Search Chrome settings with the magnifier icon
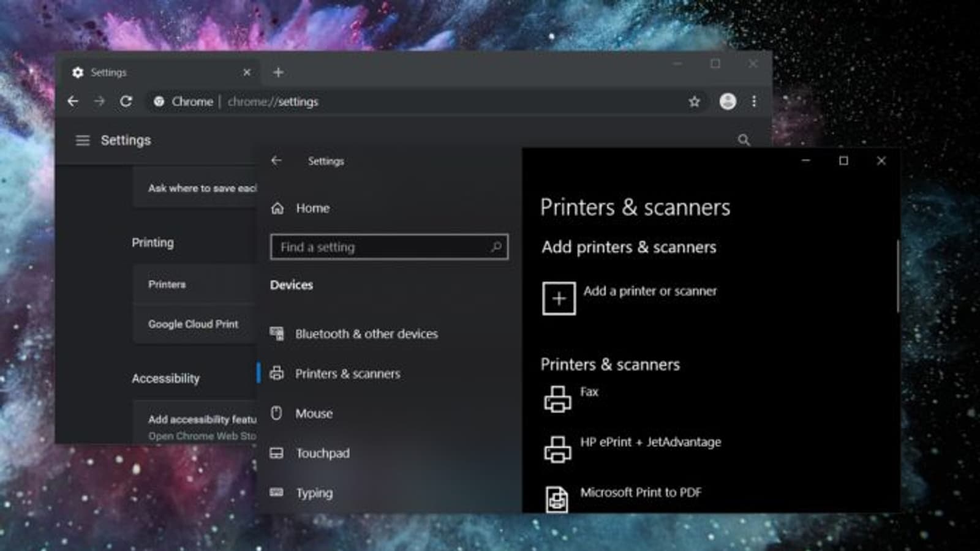 pos(744,140)
